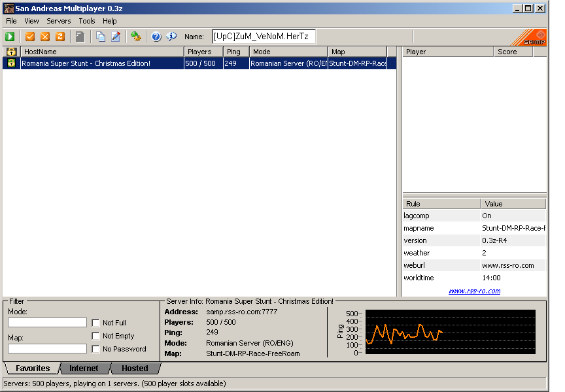Image resolution: width=565 pixels, height=392 pixels.
Task: Click the About info icon
Action: (171, 37)
